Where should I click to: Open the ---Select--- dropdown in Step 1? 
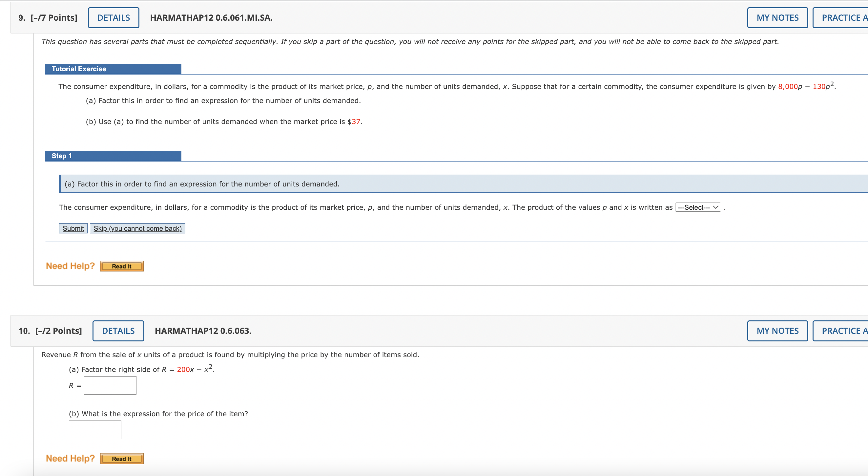coord(697,207)
